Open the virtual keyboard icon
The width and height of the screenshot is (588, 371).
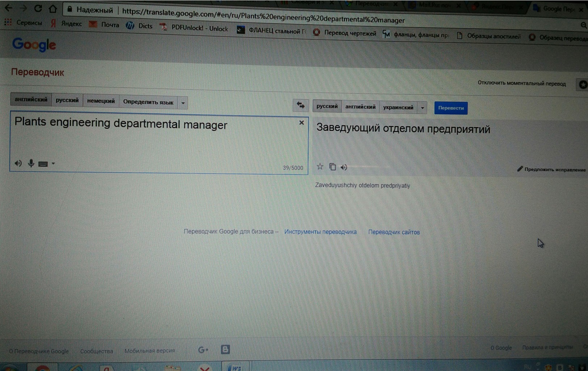43,164
